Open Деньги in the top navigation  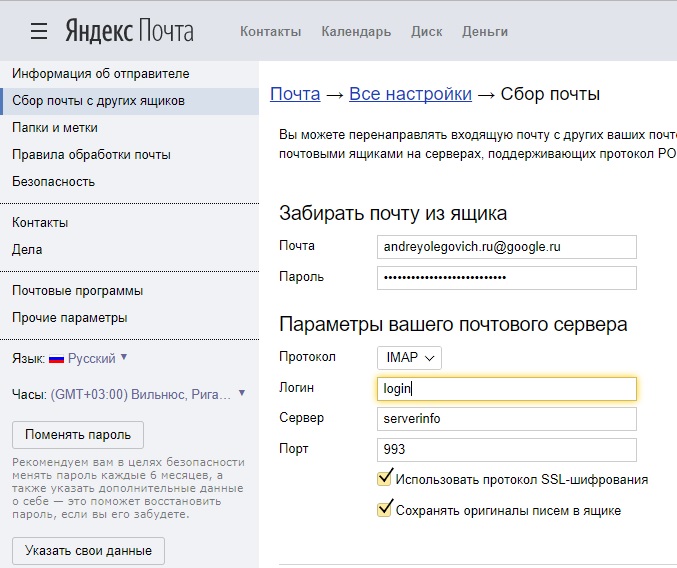pos(485,32)
